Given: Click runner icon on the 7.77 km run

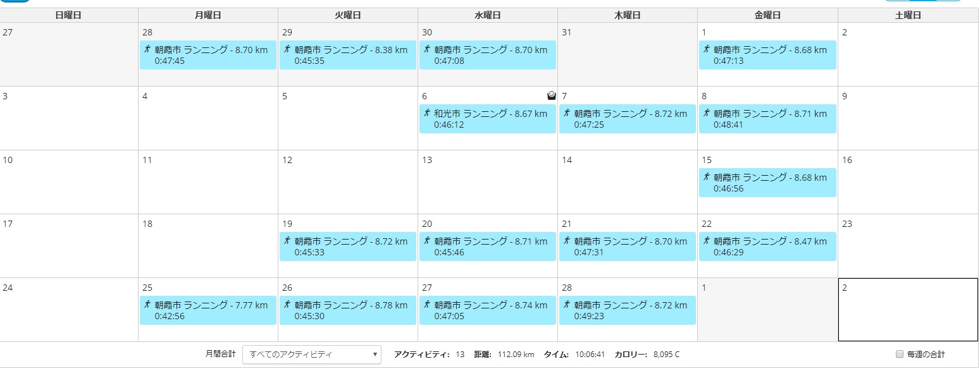Looking at the screenshot, I should [147, 305].
